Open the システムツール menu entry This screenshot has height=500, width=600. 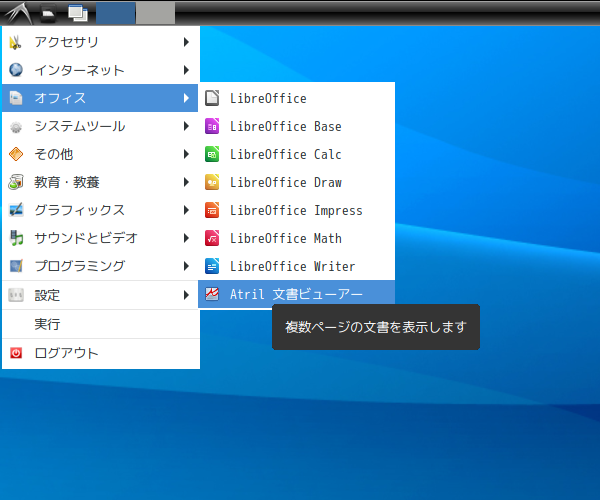click(100, 126)
